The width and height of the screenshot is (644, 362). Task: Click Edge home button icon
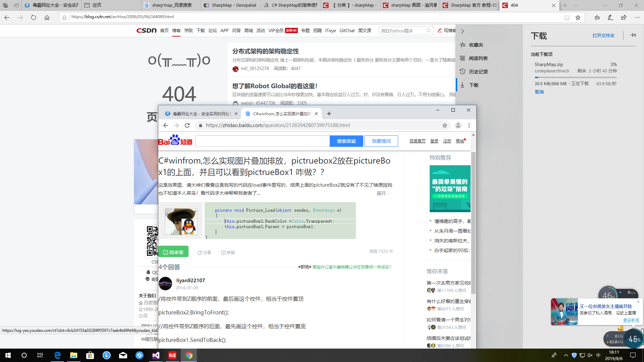(x=47, y=17)
